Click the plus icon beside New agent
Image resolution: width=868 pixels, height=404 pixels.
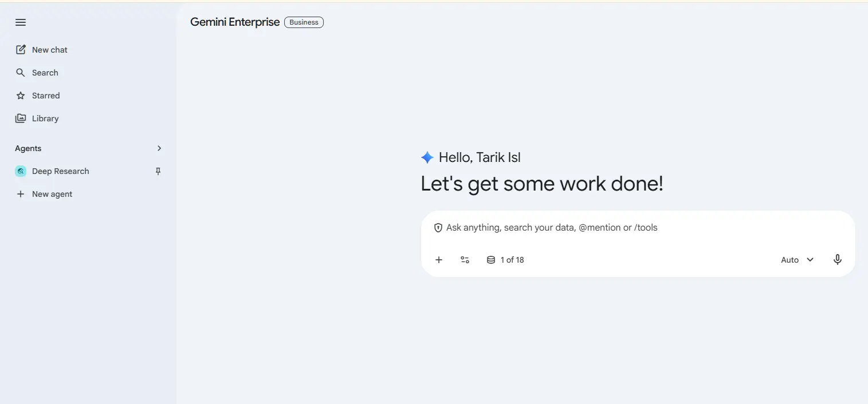point(21,194)
